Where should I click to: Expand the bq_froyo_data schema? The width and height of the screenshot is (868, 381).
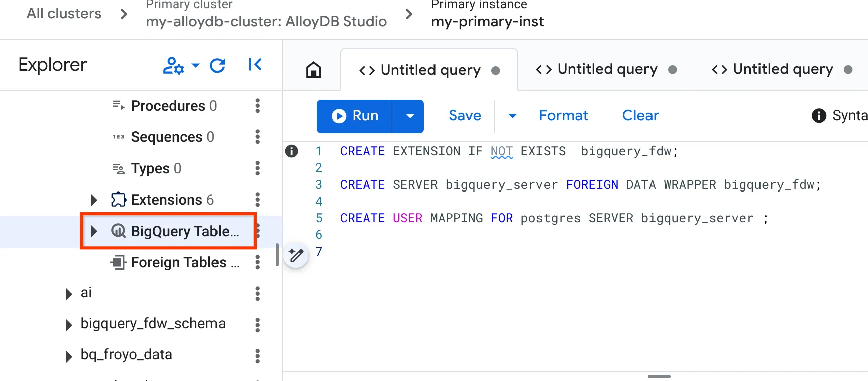(69, 356)
